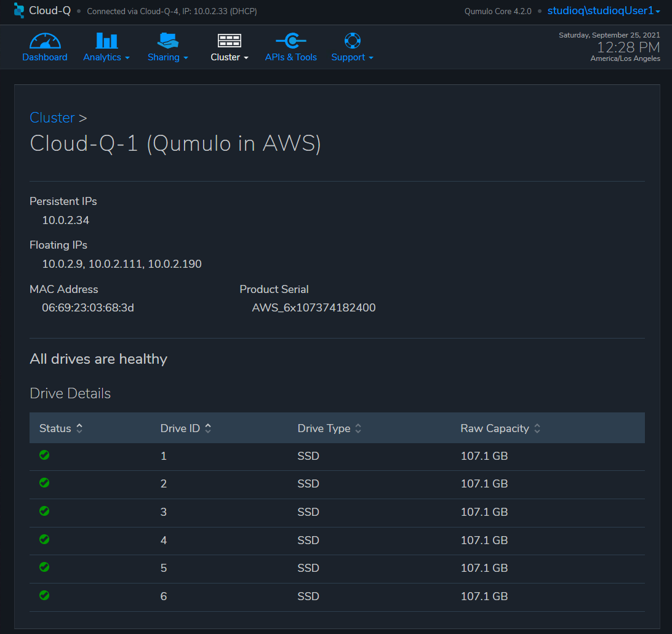This screenshot has width=672, height=634.
Task: Click SSD drive type for drive 3
Action: pos(308,512)
